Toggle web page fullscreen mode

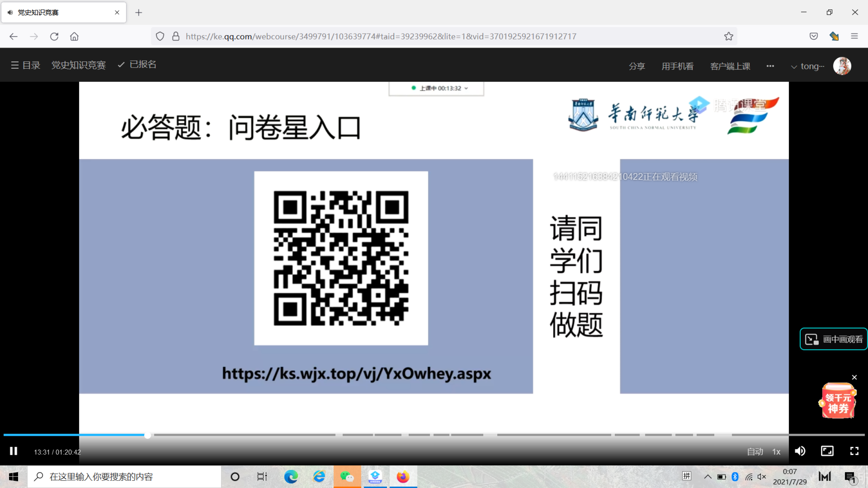tap(827, 451)
